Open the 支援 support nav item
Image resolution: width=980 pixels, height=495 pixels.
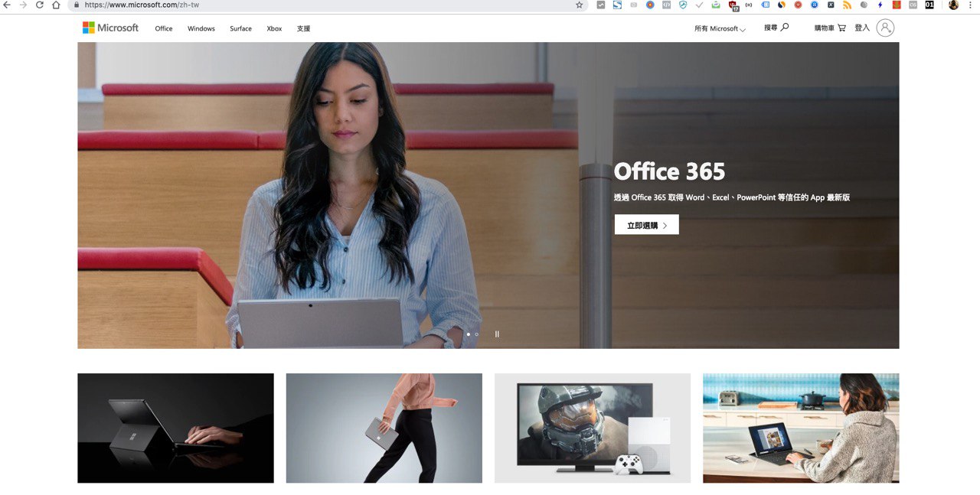304,28
